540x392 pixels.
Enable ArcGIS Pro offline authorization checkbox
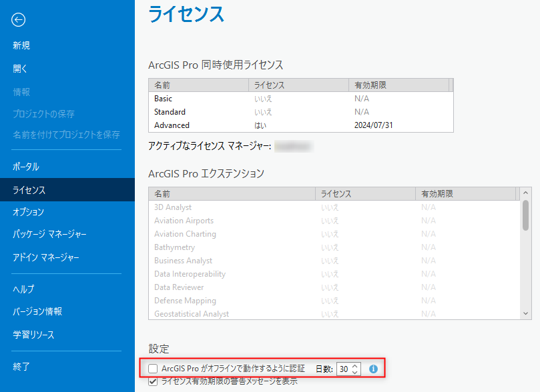click(x=153, y=369)
